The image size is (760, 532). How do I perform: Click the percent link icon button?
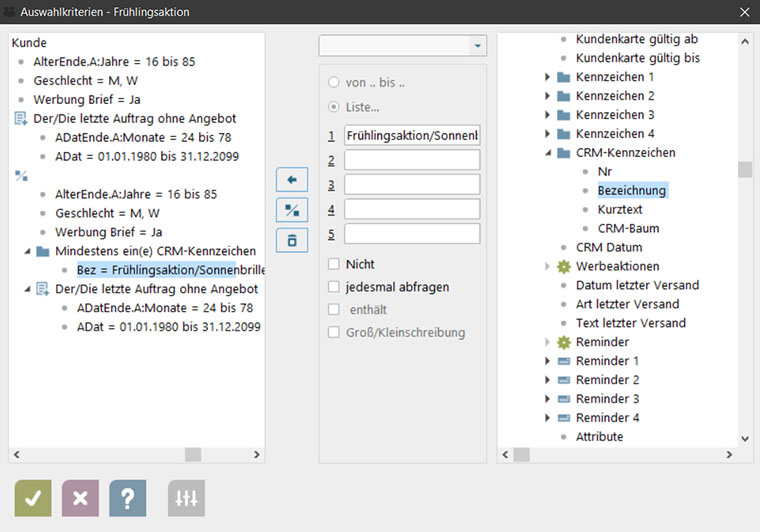pos(291,211)
